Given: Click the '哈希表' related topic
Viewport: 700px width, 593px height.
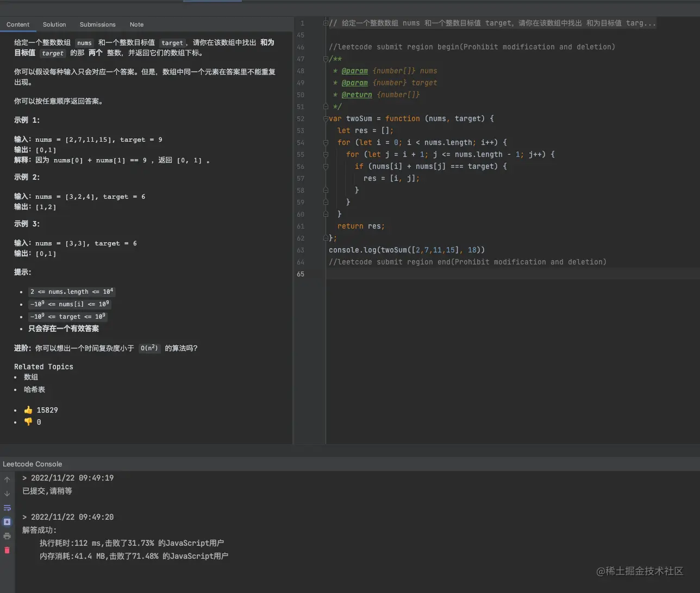Looking at the screenshot, I should click(x=34, y=389).
